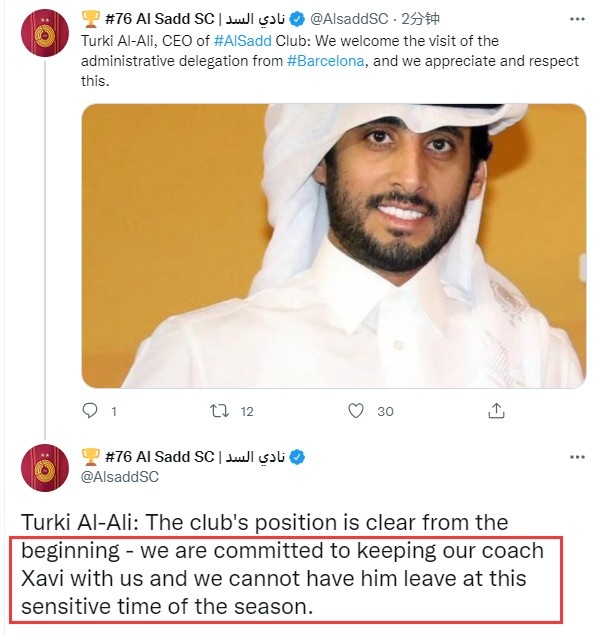This screenshot has width=601, height=635.
Task: Click the first tweet's timestamp
Action: (x=420, y=19)
